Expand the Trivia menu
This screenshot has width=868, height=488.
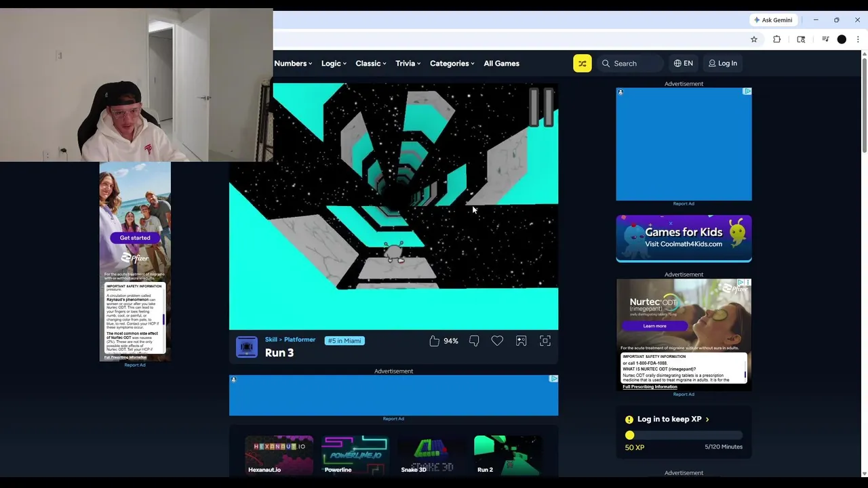[x=408, y=63]
